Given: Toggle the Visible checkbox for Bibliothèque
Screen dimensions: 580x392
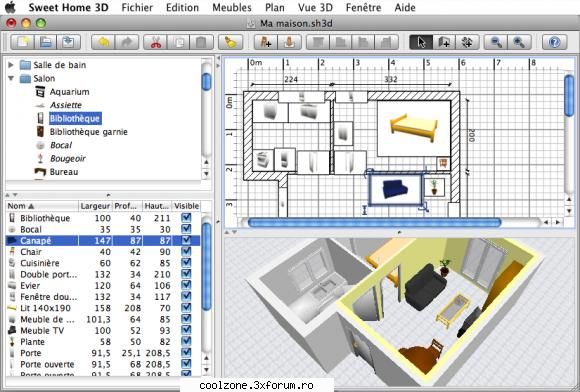Looking at the screenshot, I should (x=186, y=217).
